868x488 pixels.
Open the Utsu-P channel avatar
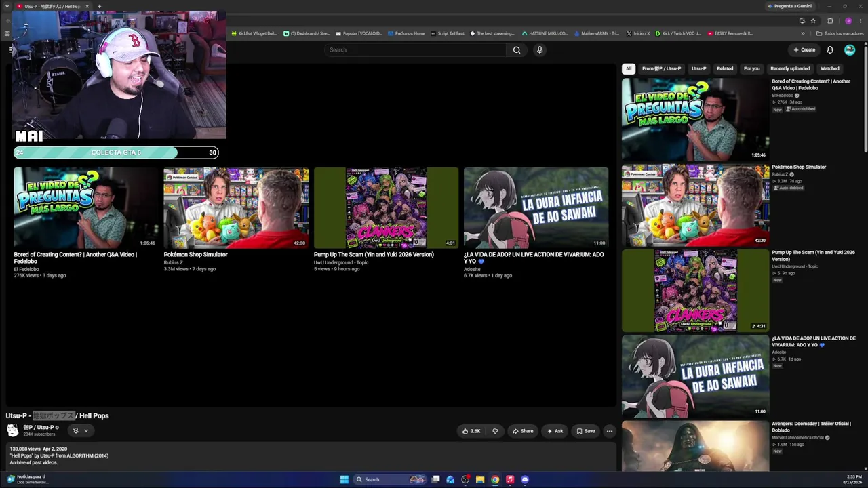tap(12, 430)
